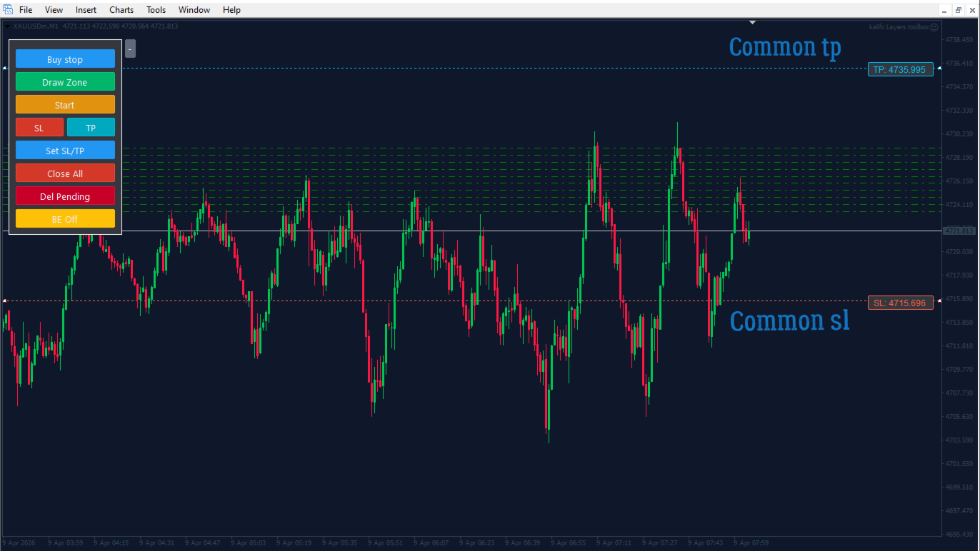Image resolution: width=980 pixels, height=551 pixels.
Task: Select the SL: 4715.696 price label
Action: coord(900,303)
